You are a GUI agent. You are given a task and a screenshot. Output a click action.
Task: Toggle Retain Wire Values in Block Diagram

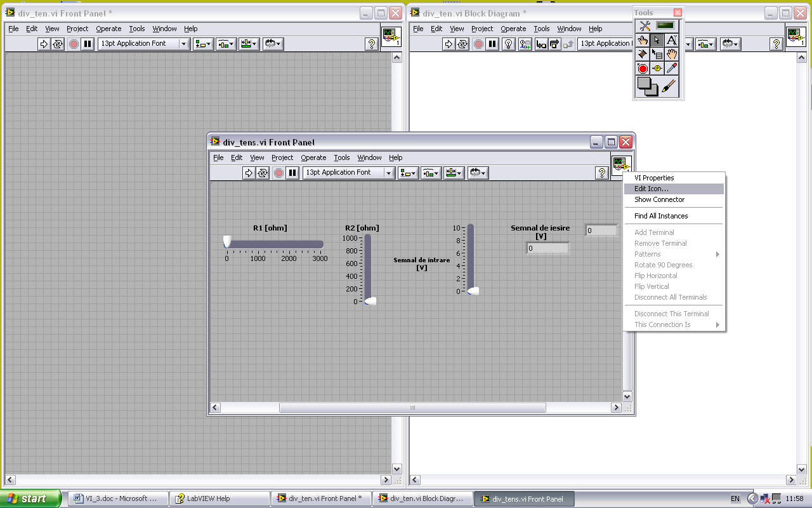(525, 44)
